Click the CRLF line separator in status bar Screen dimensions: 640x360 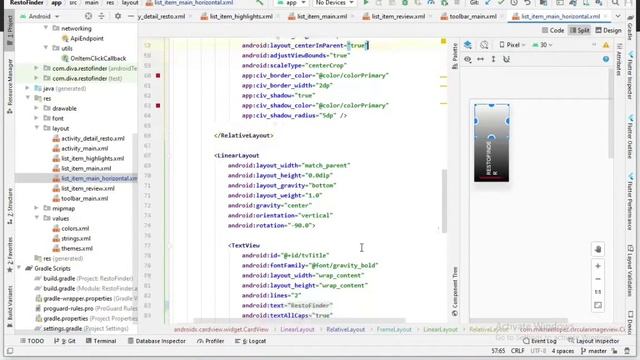point(517,351)
